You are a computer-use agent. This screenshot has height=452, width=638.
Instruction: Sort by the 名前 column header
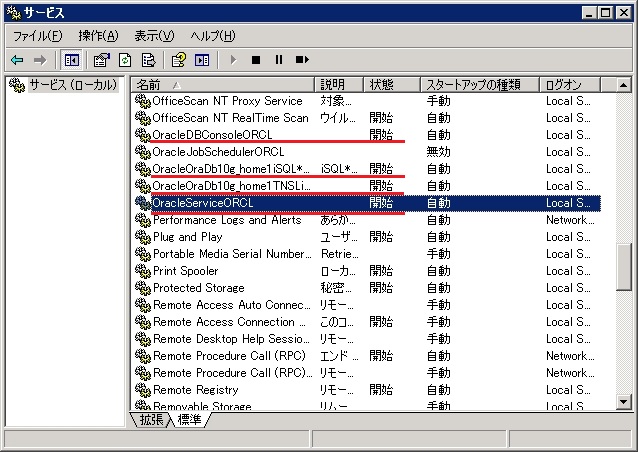[x=224, y=85]
